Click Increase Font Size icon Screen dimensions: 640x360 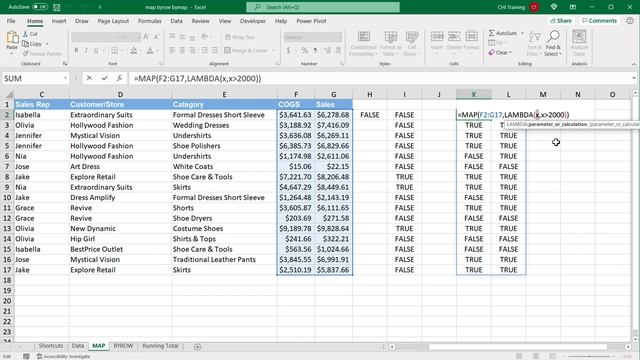(146, 37)
